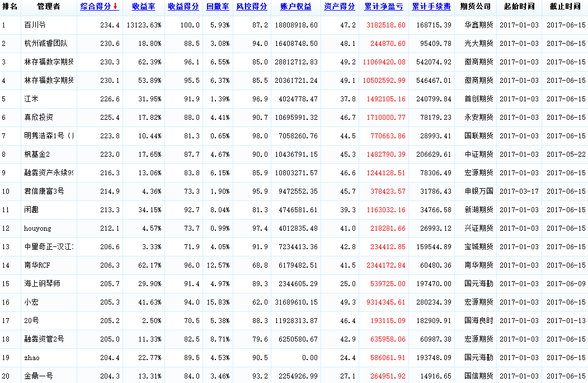Viewport: 588px width, 383px height.
Task: Sort by 回撤率 column header
Action: point(218,6)
